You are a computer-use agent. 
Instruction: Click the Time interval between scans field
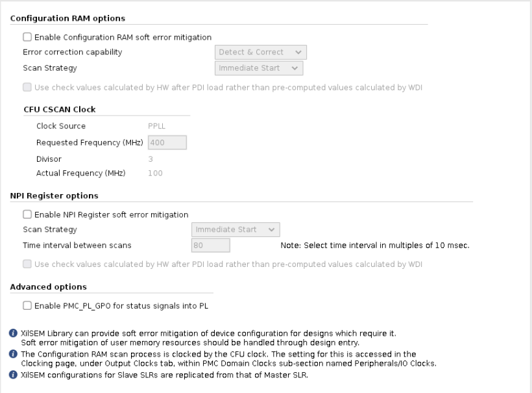[x=211, y=246]
